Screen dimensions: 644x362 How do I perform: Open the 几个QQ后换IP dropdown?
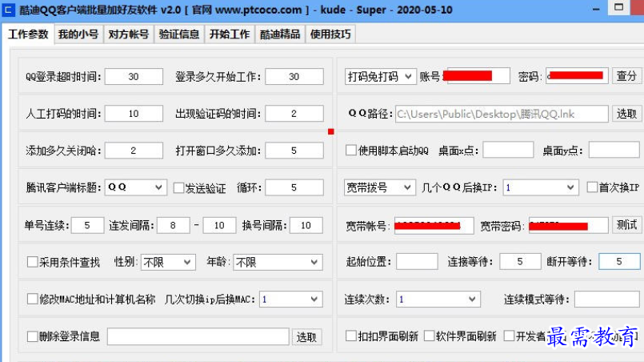(541, 187)
